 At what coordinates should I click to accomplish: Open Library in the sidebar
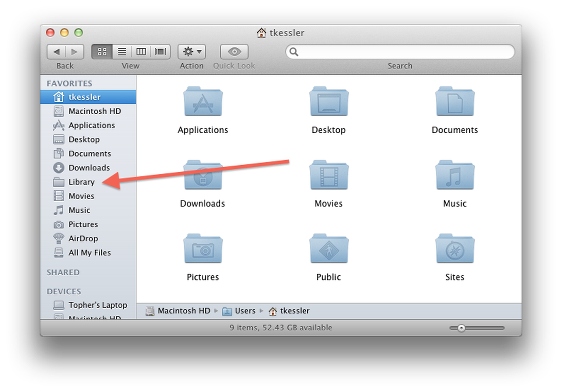tap(88, 182)
